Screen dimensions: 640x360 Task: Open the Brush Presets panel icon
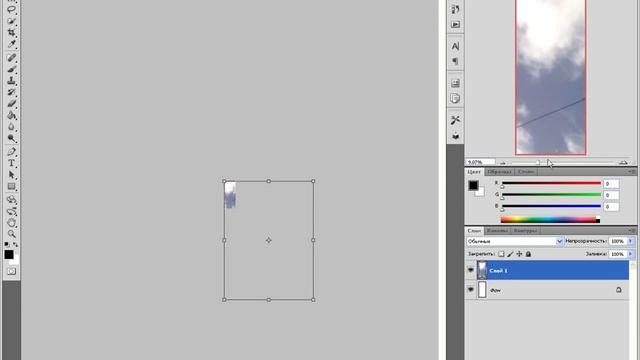(x=456, y=136)
